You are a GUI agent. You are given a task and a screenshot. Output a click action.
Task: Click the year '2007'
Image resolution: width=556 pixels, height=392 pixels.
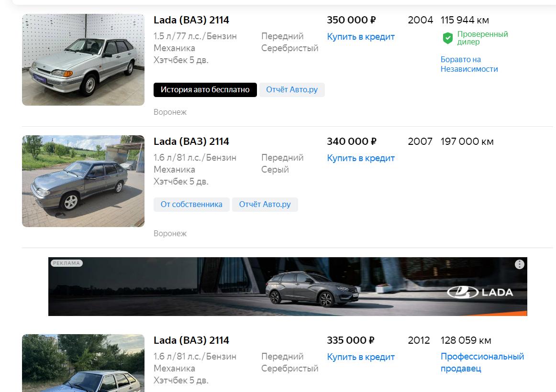coord(420,142)
